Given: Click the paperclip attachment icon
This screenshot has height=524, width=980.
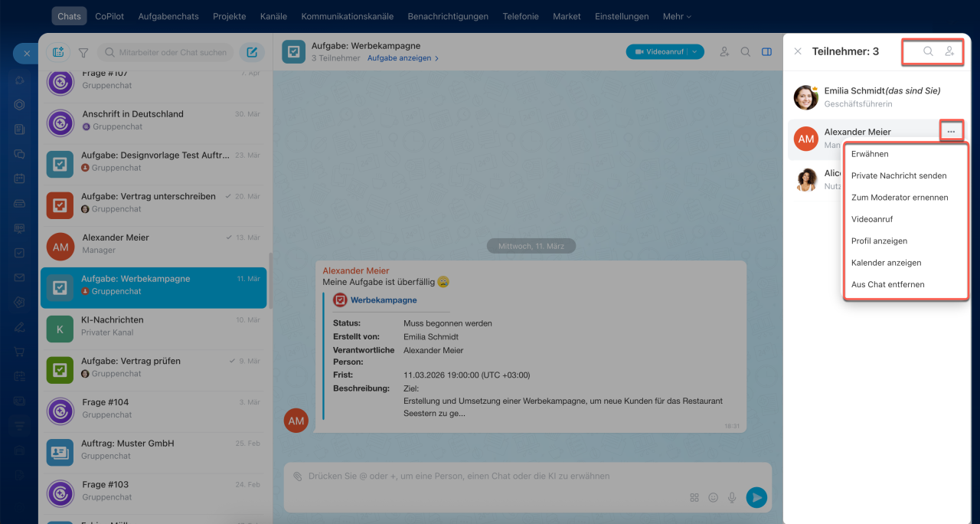Looking at the screenshot, I should [298, 476].
